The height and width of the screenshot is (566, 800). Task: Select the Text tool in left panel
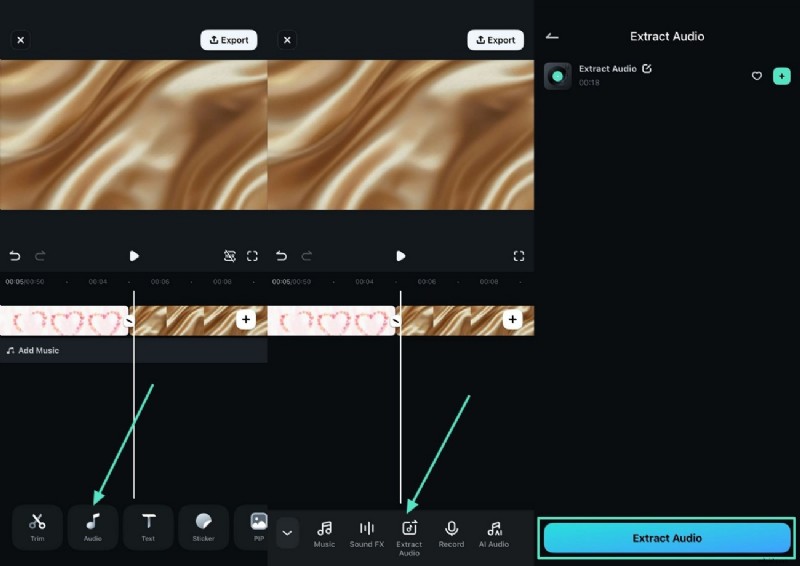[148, 527]
